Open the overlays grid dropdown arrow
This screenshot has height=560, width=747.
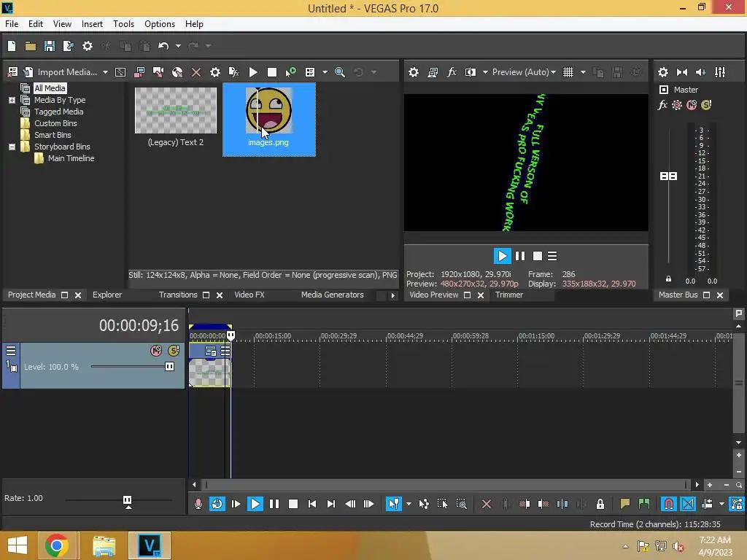pos(583,72)
